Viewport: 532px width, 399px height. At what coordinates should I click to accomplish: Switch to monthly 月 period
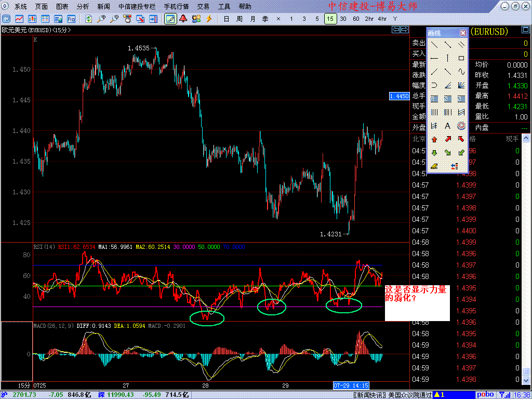pos(252,19)
